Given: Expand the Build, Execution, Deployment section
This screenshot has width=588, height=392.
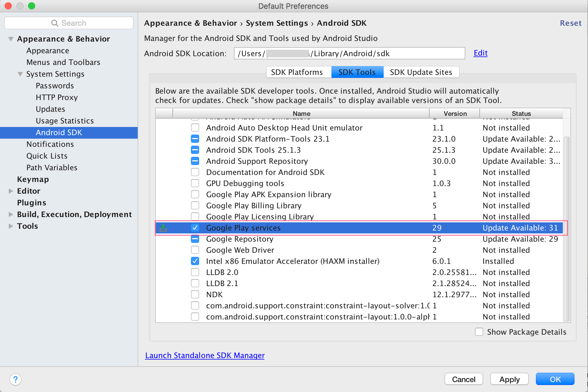Looking at the screenshot, I should (x=11, y=214).
